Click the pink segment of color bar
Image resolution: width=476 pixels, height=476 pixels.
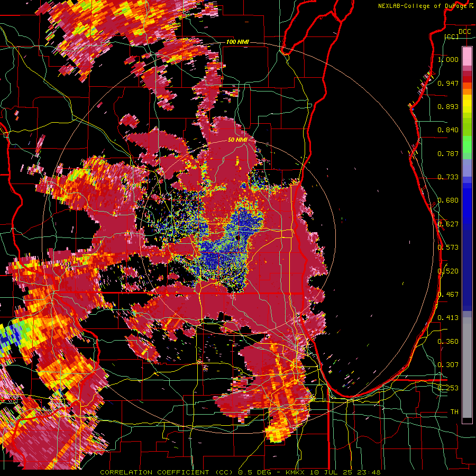pyautogui.click(x=467, y=56)
